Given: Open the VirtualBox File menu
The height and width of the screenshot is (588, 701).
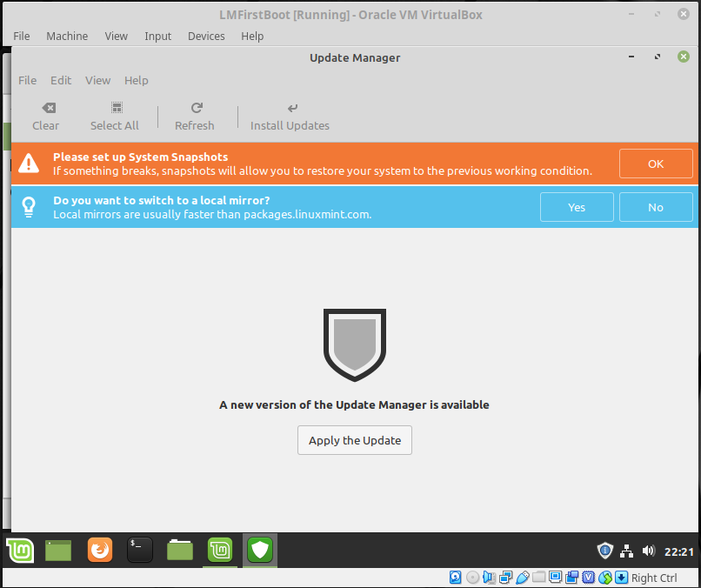Looking at the screenshot, I should [x=22, y=36].
